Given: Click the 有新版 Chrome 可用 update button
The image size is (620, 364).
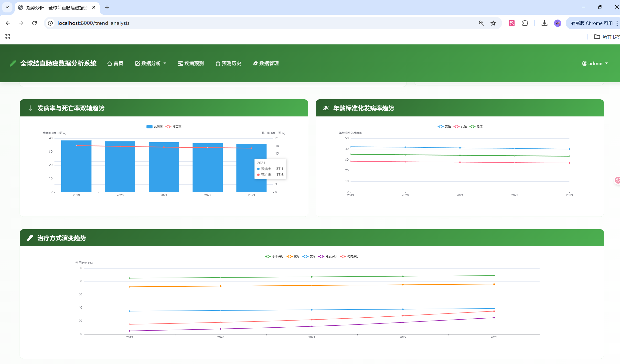Looking at the screenshot, I should point(591,23).
